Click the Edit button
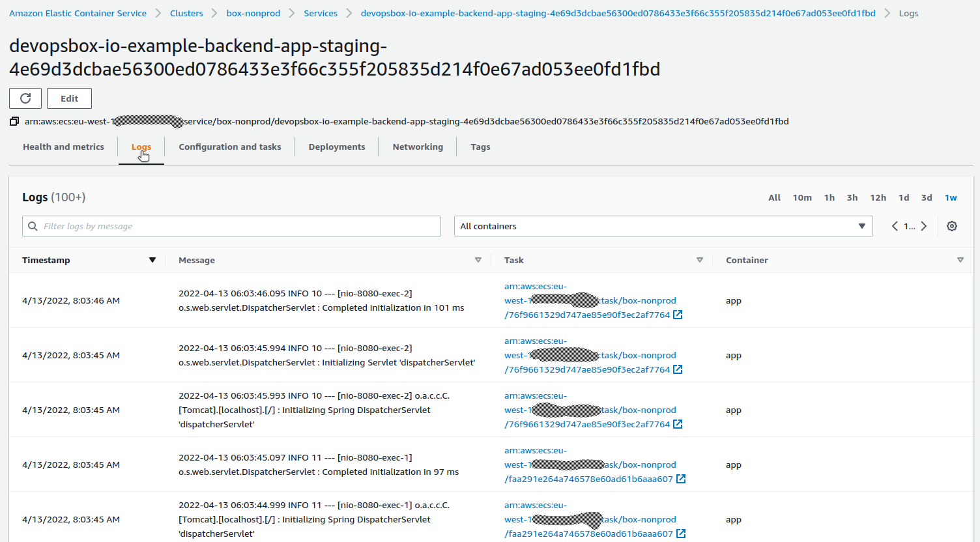 69,98
